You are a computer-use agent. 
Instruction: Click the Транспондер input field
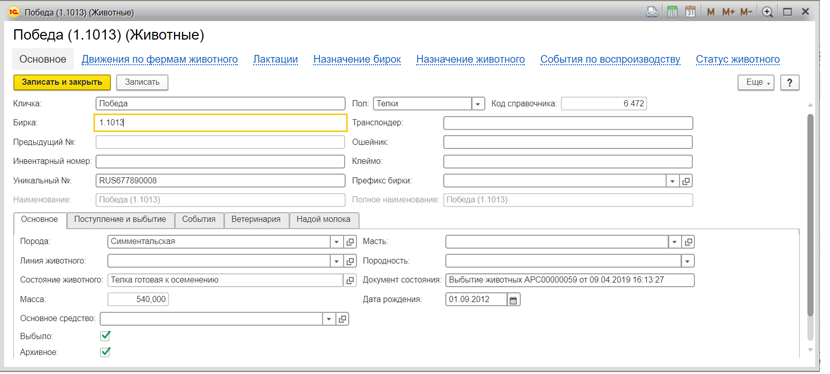(x=568, y=123)
